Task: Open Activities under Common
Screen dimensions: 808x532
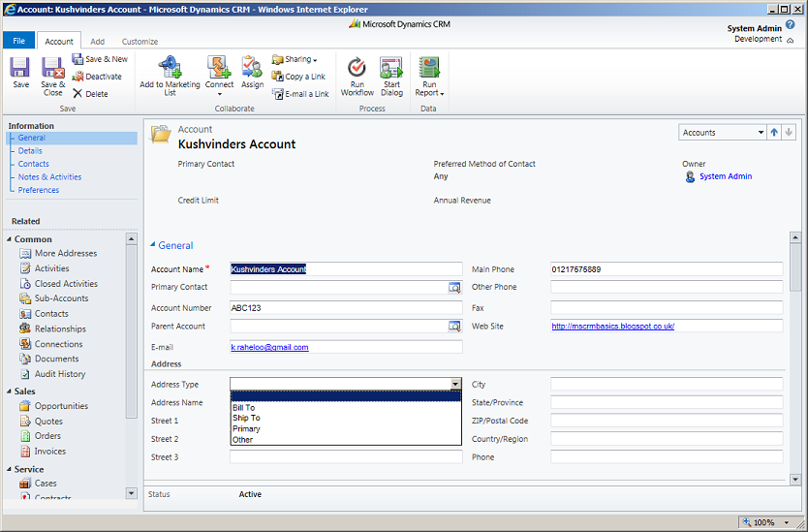Action: 45,268
